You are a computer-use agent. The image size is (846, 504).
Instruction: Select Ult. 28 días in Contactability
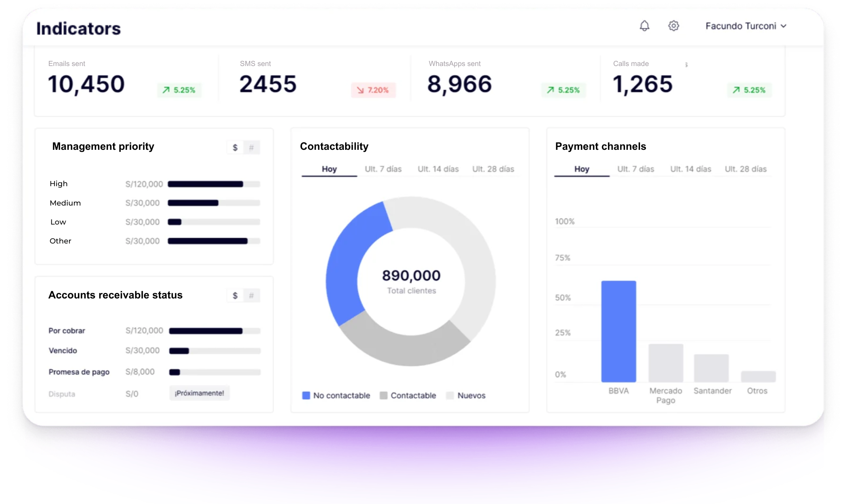[x=493, y=169]
